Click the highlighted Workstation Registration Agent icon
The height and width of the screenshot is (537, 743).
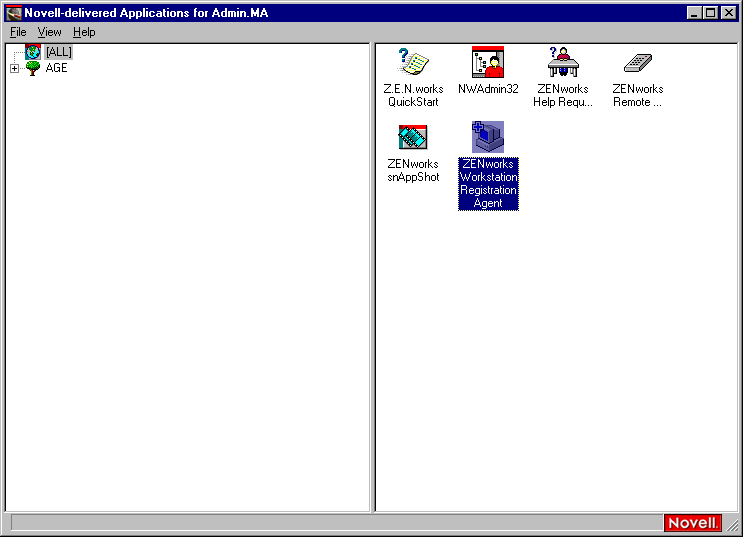[x=488, y=137]
